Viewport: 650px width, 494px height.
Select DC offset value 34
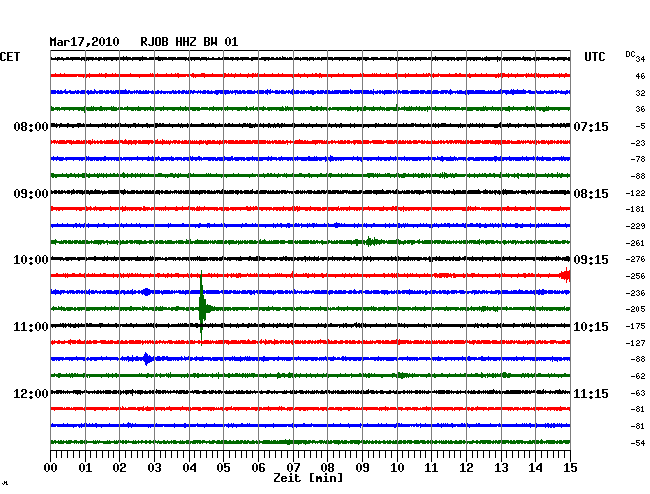(640, 59)
